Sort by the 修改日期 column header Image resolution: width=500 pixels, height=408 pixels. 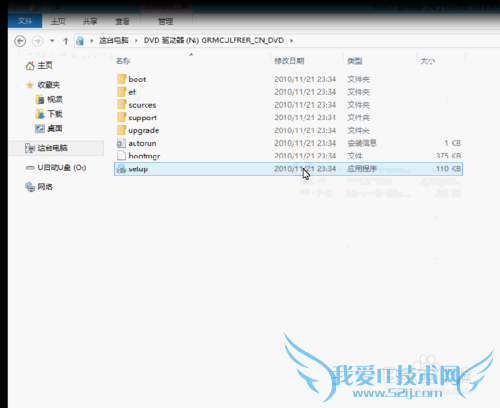pos(289,61)
